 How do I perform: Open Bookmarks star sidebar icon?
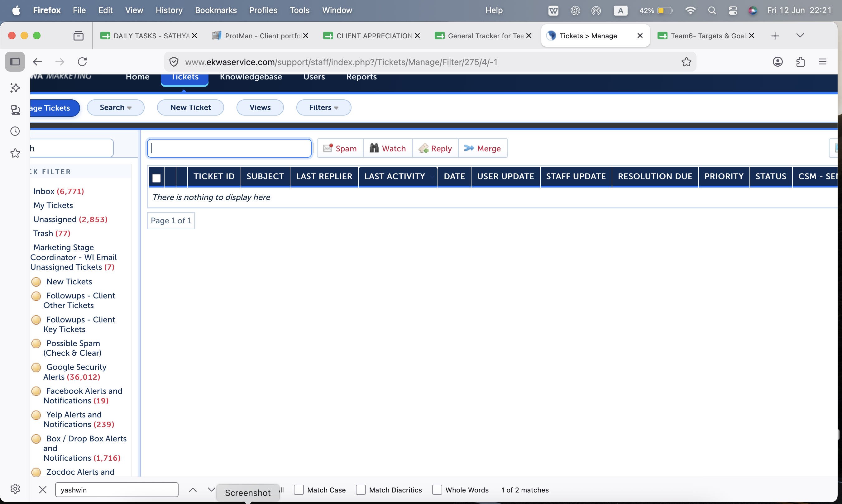[15, 153]
